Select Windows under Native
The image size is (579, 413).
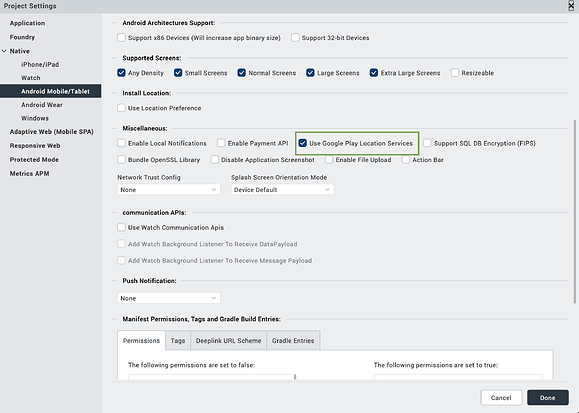pyautogui.click(x=35, y=118)
